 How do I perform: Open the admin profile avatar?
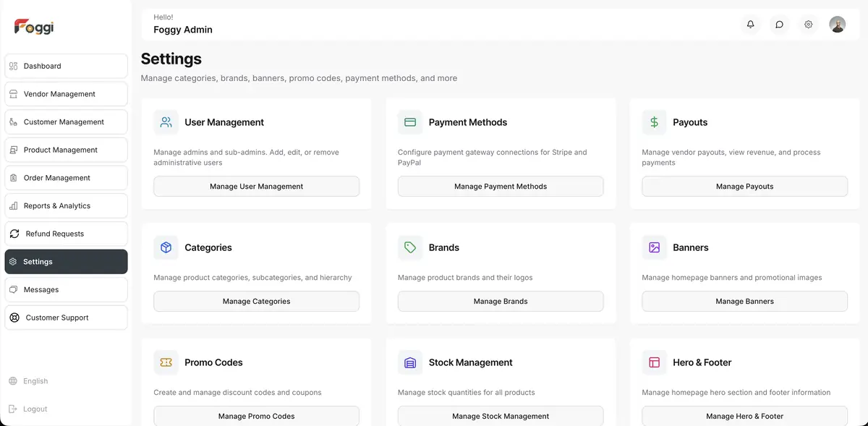pos(837,24)
